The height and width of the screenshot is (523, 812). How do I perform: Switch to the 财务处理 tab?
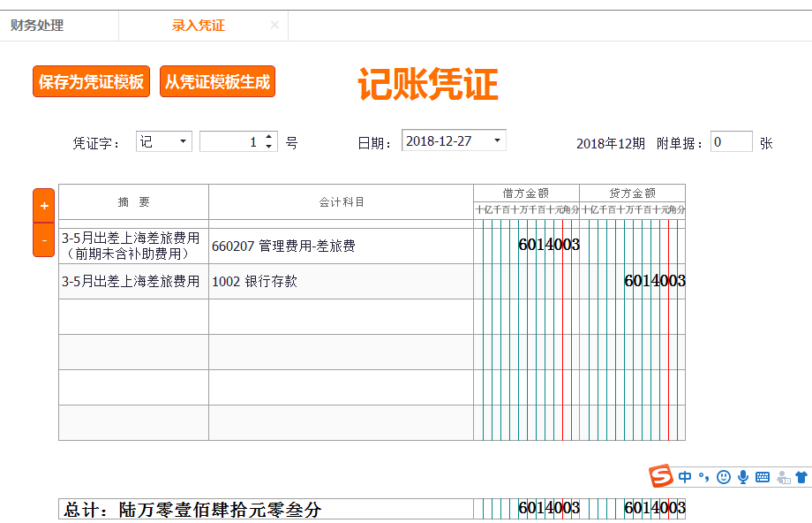37,26
